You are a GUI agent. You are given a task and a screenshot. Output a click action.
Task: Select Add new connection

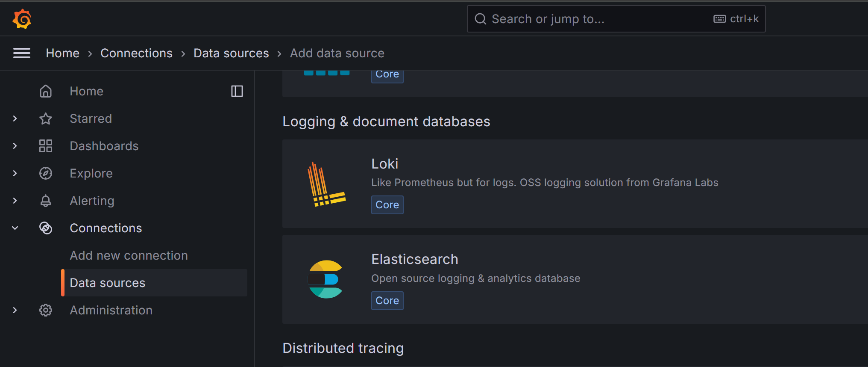click(129, 255)
